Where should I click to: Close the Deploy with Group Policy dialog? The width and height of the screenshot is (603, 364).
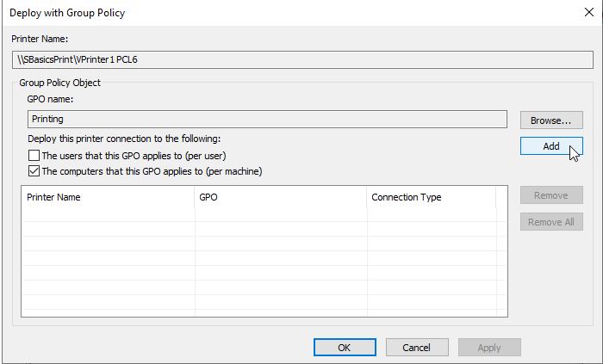[x=588, y=12]
